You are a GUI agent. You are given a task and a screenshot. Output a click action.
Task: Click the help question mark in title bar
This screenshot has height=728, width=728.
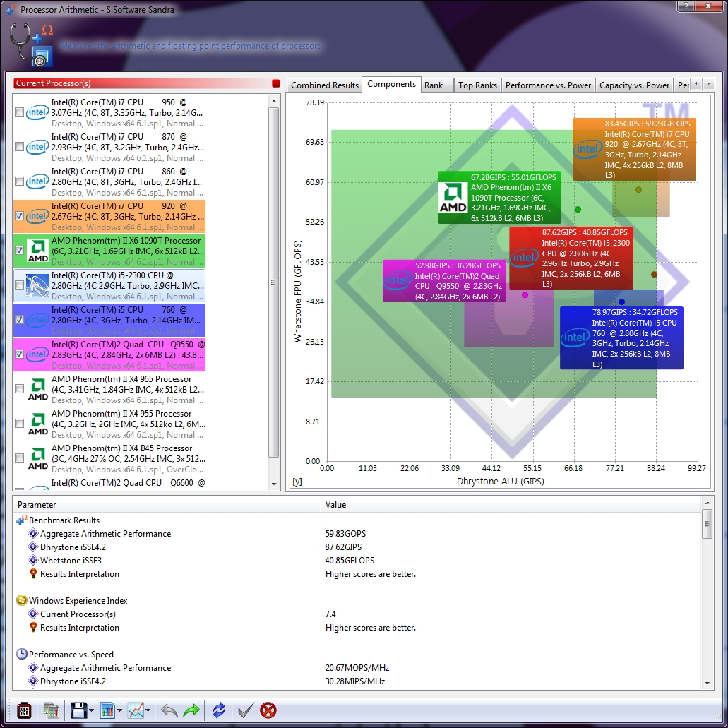point(686,6)
